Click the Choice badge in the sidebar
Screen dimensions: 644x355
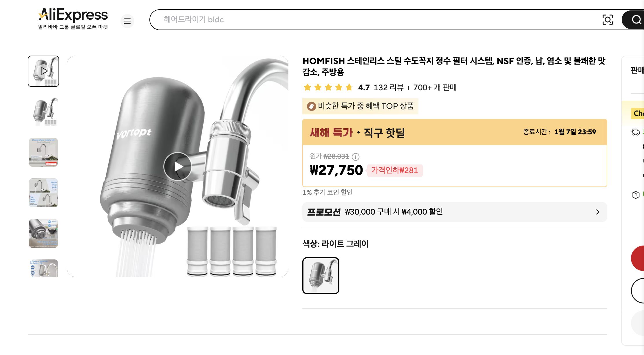coord(638,114)
